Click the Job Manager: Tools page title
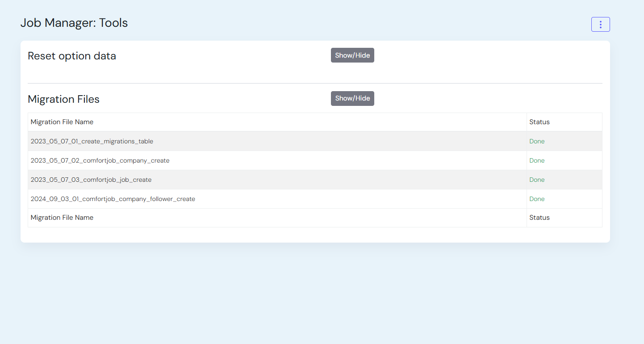644x344 pixels. pyautogui.click(x=74, y=23)
